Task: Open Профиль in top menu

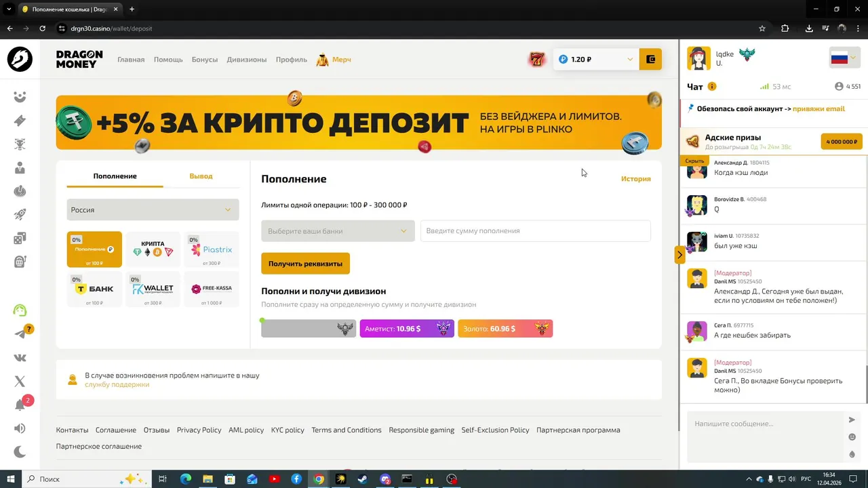Action: tap(292, 60)
